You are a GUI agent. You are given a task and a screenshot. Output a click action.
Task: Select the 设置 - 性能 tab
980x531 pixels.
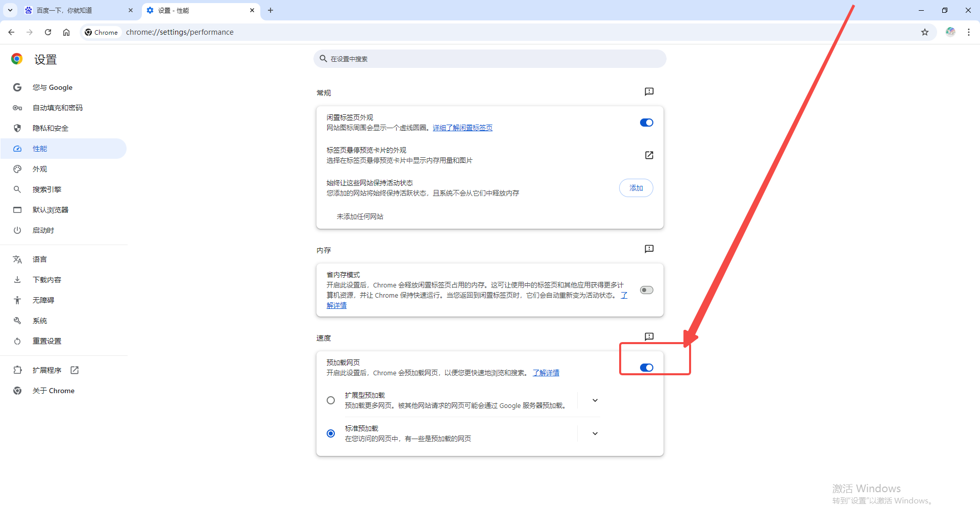[x=201, y=10]
